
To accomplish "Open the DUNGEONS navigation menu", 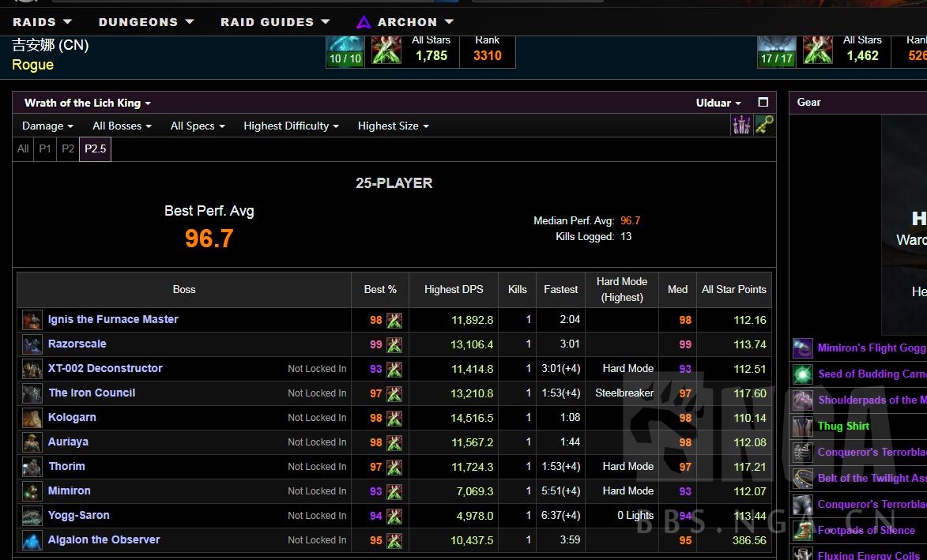I will (146, 22).
